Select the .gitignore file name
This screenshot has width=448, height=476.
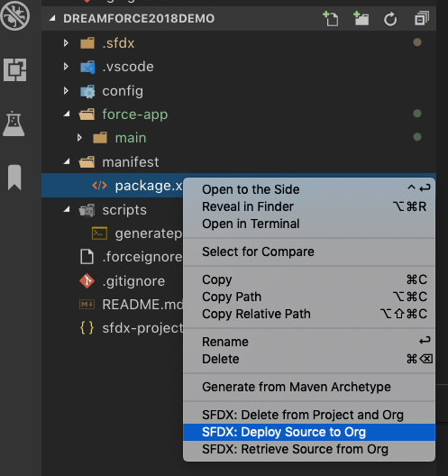tap(133, 281)
